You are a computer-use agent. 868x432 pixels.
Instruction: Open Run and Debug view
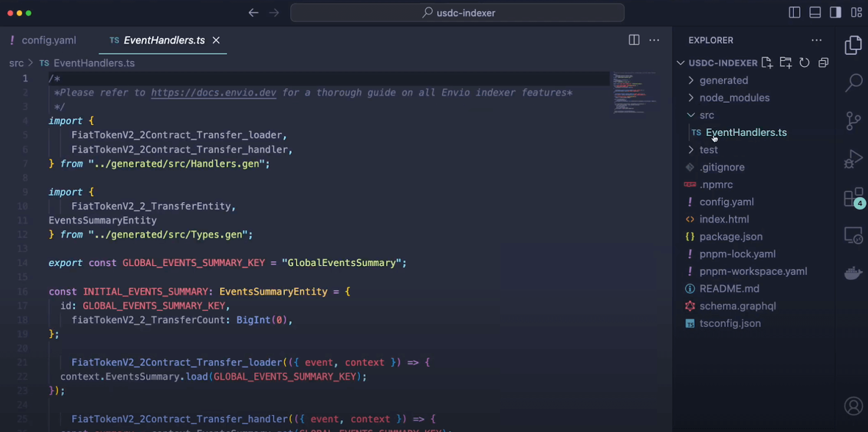tap(853, 159)
